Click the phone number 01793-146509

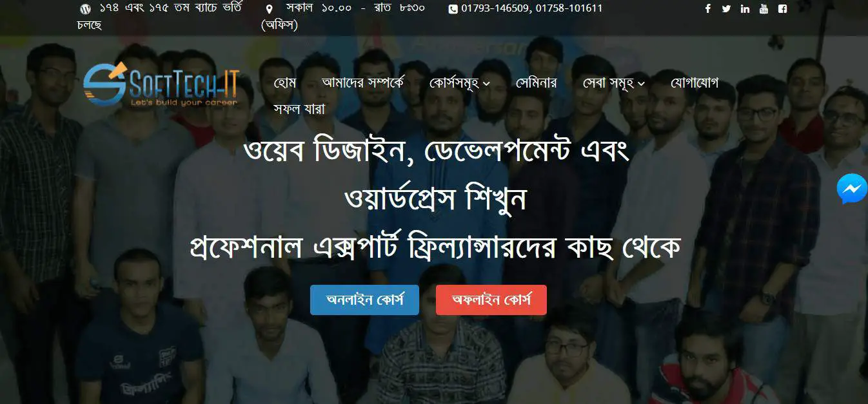(x=495, y=9)
